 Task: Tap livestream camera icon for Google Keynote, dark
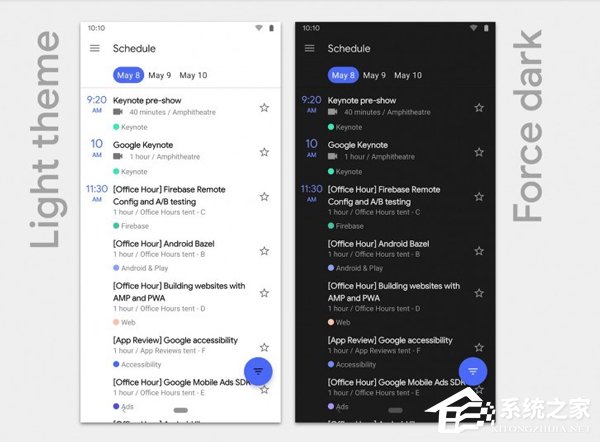tap(333, 156)
